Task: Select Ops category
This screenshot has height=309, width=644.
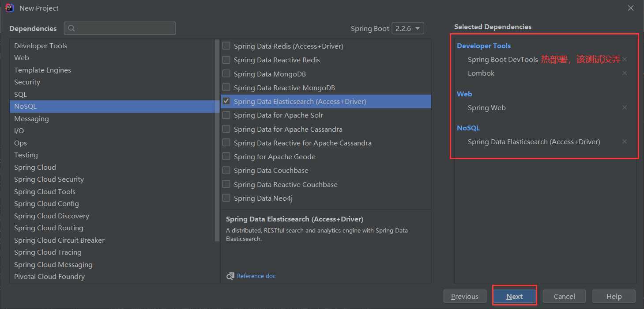Action: (112, 143)
